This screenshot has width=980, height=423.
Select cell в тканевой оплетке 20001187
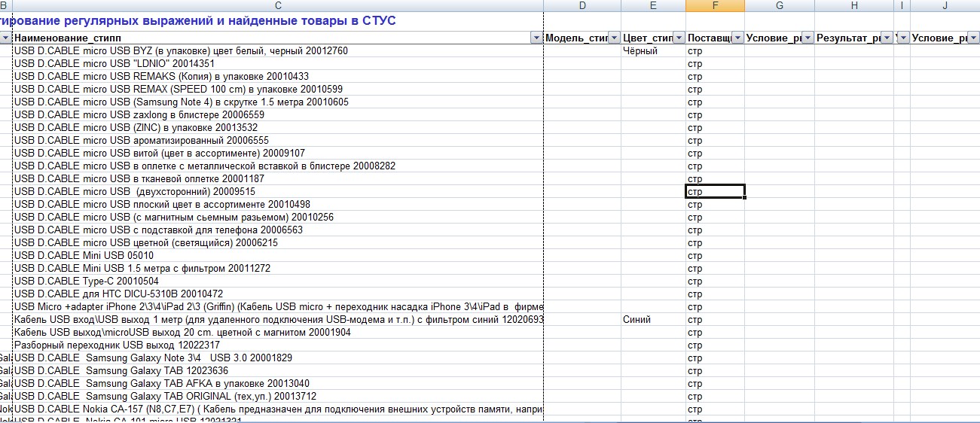click(278, 179)
